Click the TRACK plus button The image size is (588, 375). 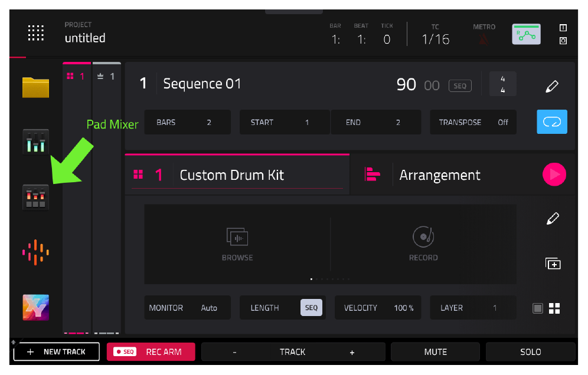point(352,352)
